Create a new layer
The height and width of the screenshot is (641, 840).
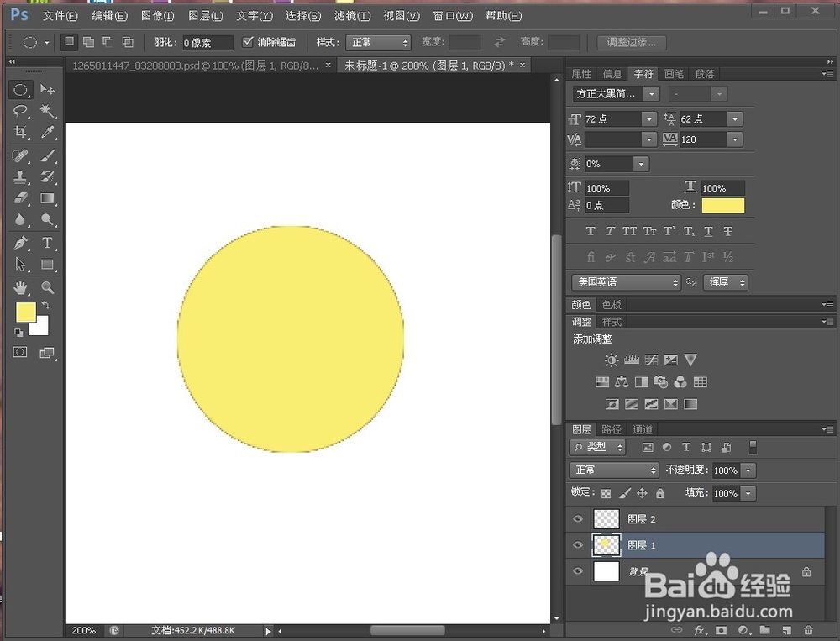[786, 630]
